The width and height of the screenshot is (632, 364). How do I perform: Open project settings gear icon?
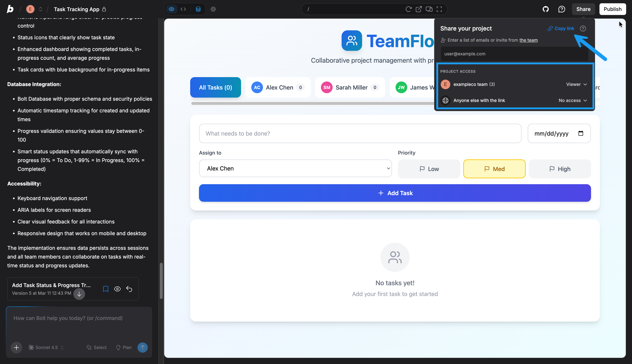pos(213,9)
